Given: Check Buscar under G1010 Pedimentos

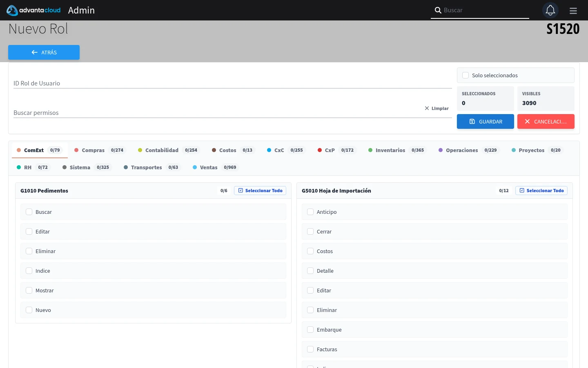Looking at the screenshot, I should tap(29, 212).
